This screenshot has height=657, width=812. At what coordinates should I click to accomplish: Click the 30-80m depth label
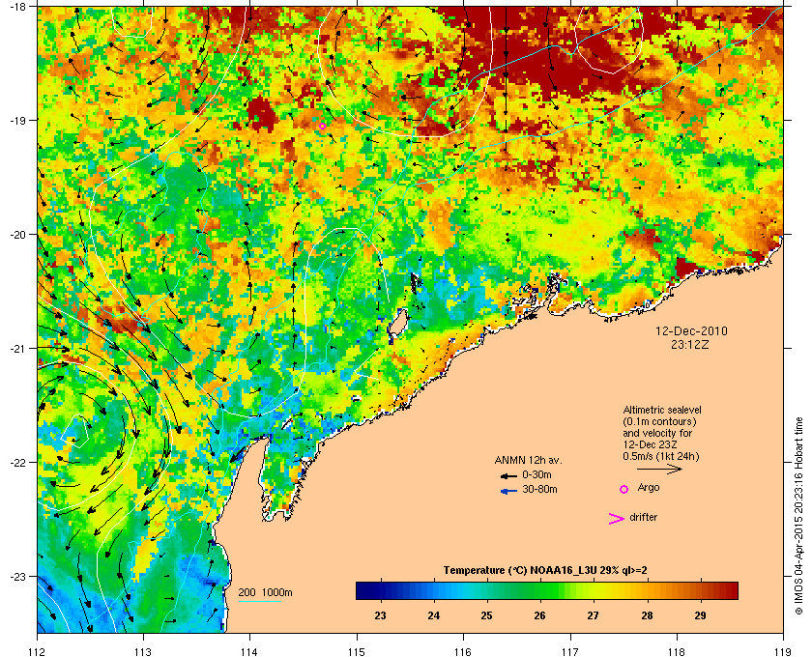[539, 489]
